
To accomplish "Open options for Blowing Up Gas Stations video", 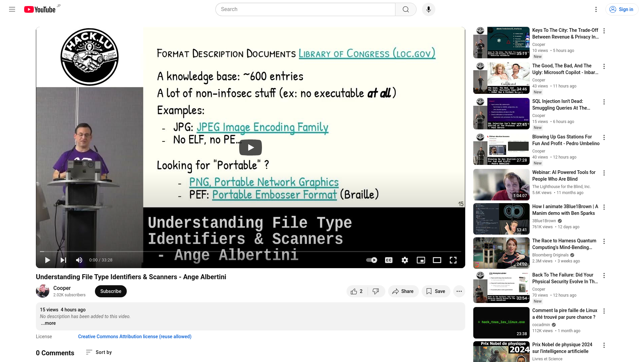I will (x=604, y=137).
